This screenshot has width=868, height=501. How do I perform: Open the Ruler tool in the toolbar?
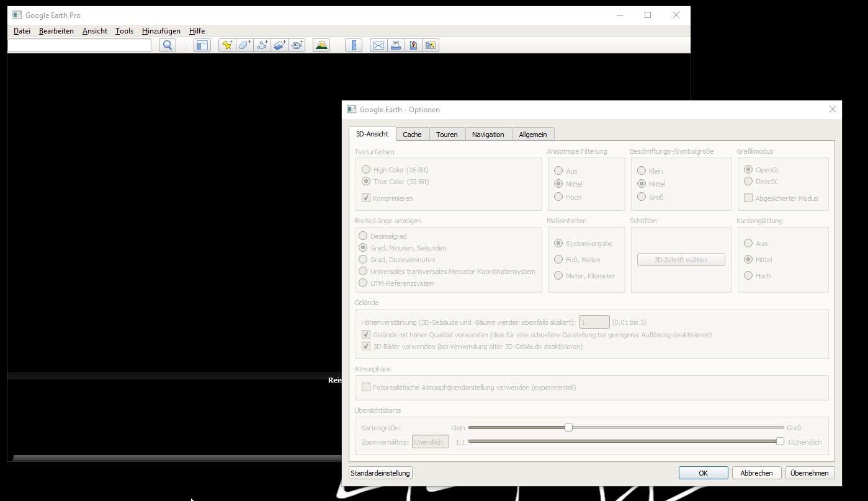pyautogui.click(x=354, y=45)
